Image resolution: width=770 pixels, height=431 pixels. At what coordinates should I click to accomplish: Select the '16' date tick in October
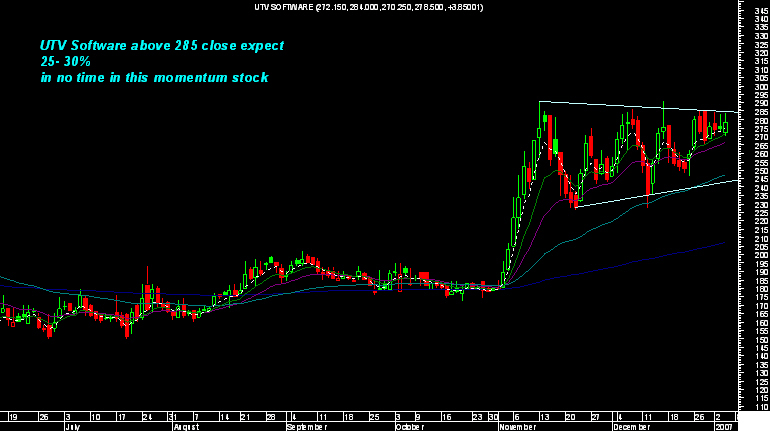[446, 417]
